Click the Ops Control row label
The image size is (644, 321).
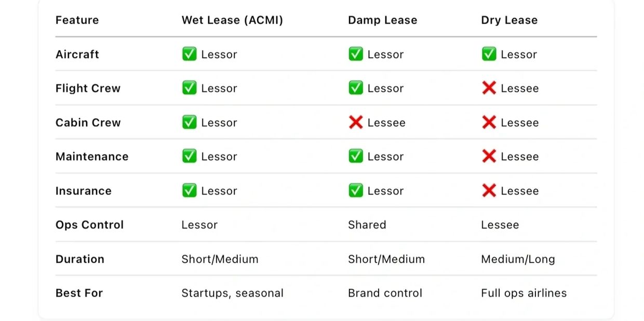click(x=89, y=225)
